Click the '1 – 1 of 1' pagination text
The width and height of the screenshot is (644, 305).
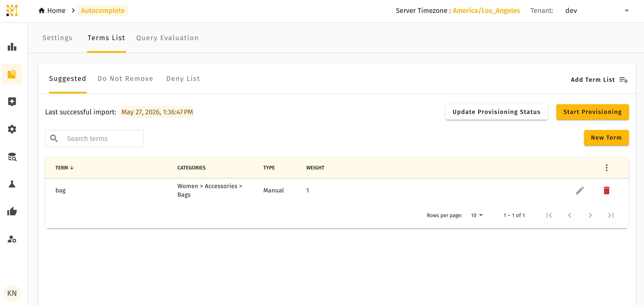coord(514,215)
